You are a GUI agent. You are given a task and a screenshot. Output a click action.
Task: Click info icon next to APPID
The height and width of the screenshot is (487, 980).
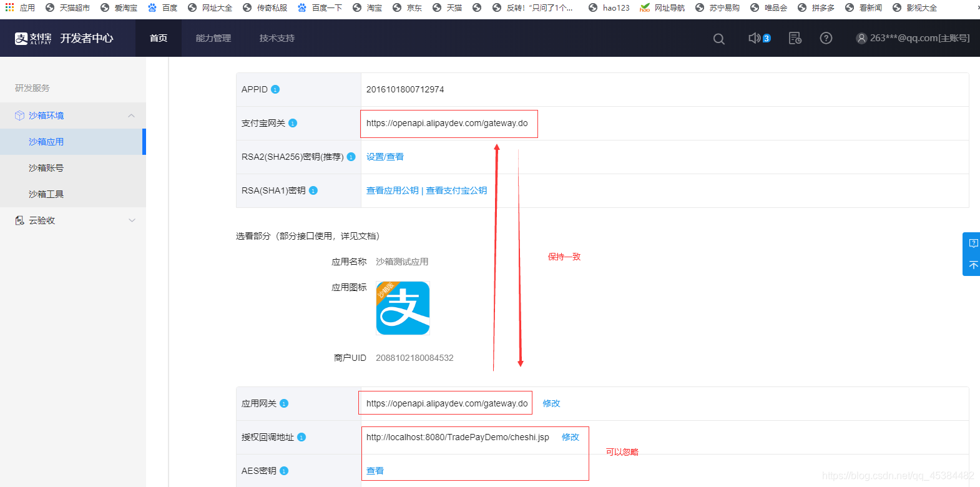[275, 89]
